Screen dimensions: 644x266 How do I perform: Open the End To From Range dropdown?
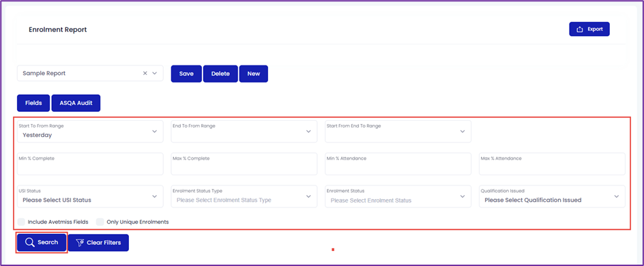pyautogui.click(x=244, y=132)
